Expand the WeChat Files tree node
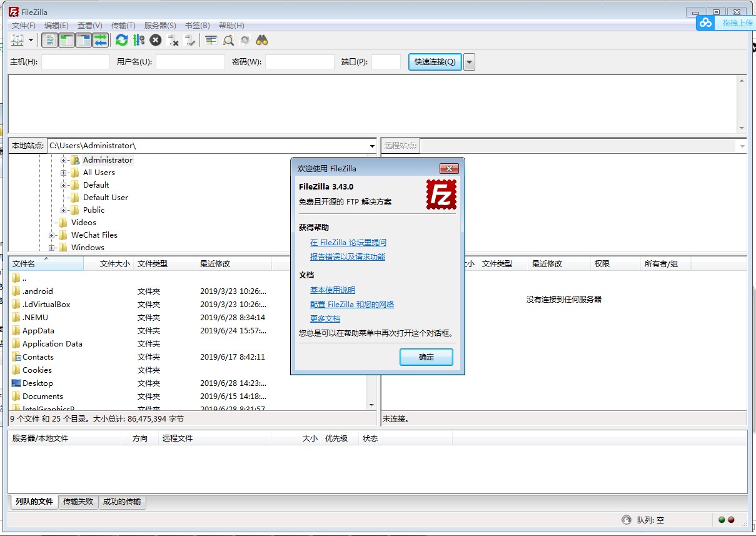756x536 pixels. (52, 235)
